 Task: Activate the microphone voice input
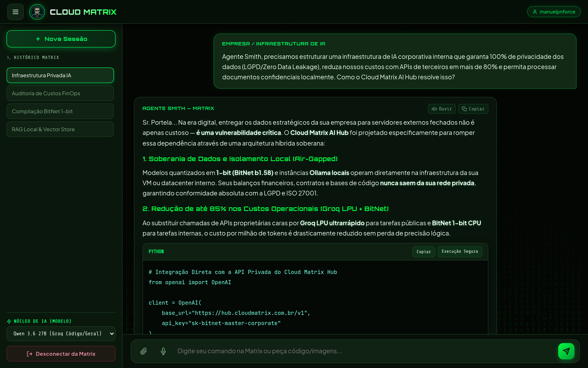(163, 351)
